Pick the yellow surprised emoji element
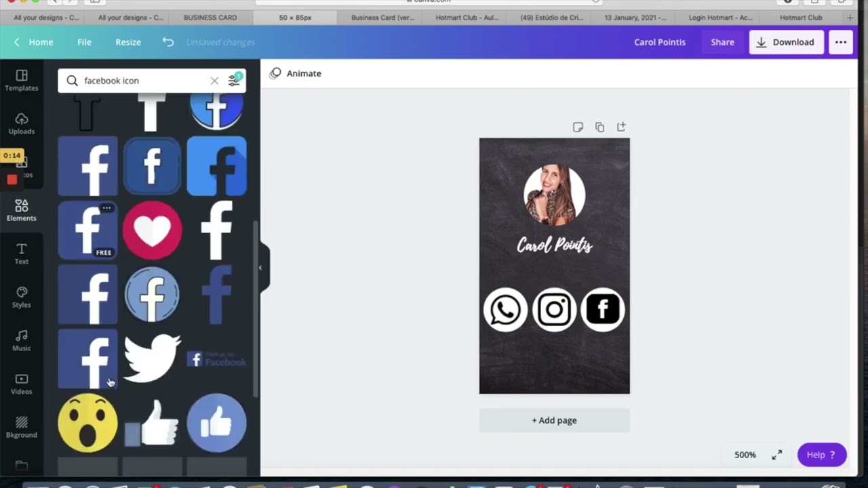868x488 pixels. [87, 423]
